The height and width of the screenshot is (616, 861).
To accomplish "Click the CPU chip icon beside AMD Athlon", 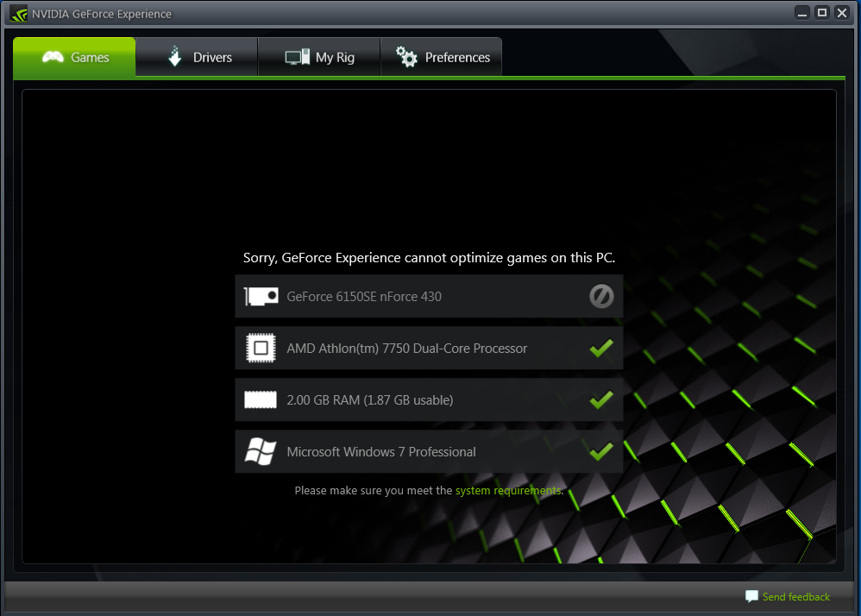I will [261, 348].
